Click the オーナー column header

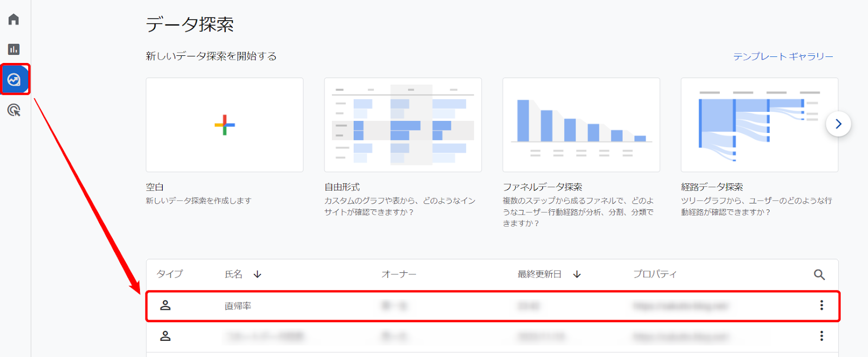[x=399, y=275]
